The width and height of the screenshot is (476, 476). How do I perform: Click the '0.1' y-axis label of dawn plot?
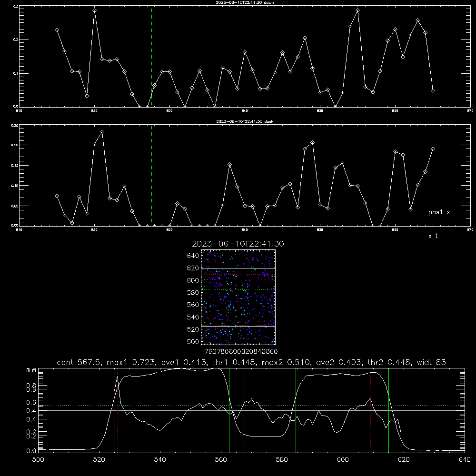[x=16, y=73]
